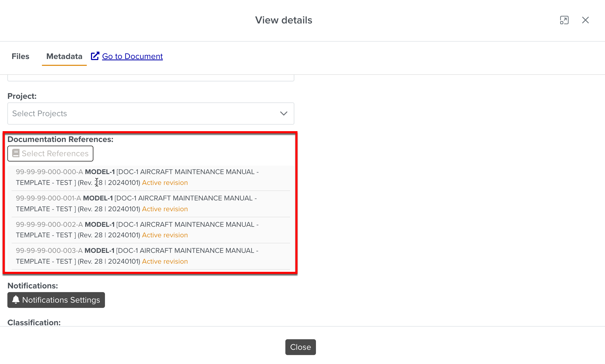The width and height of the screenshot is (605, 364).
Task: Select reference 99-99-99-000-002-A
Action: pyautogui.click(x=151, y=230)
